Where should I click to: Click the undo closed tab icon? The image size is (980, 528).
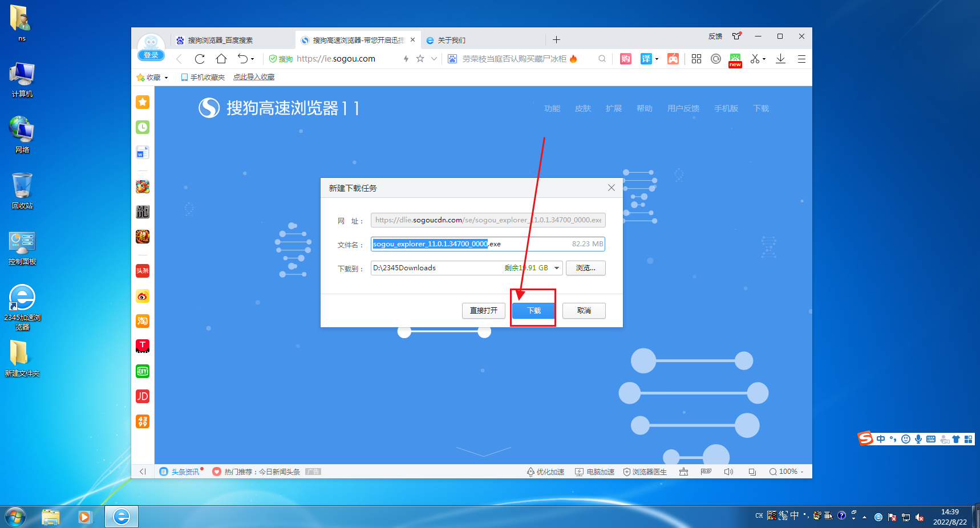click(x=242, y=59)
